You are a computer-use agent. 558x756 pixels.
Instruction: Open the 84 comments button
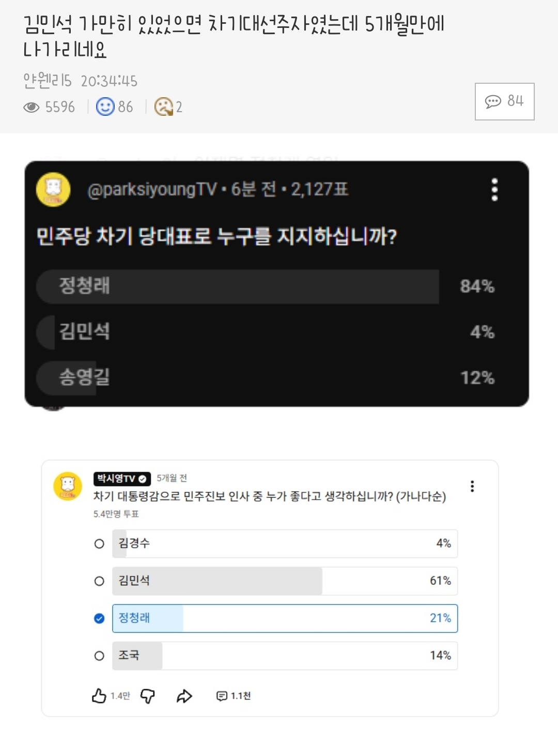point(504,101)
